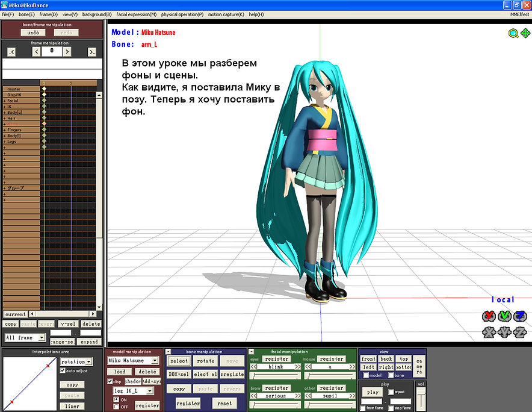Expand the Body[u] track group
The height and width of the screenshot is (412, 532).
point(4,113)
